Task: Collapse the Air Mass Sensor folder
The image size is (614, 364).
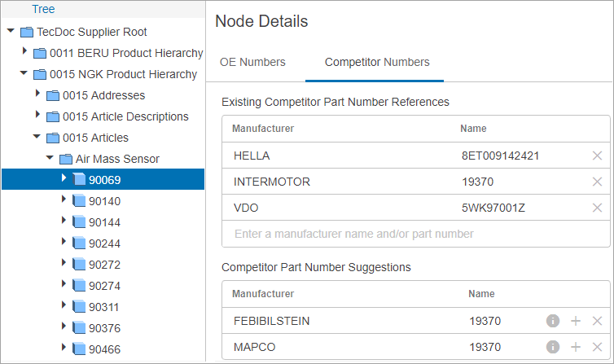Action: click(x=50, y=158)
